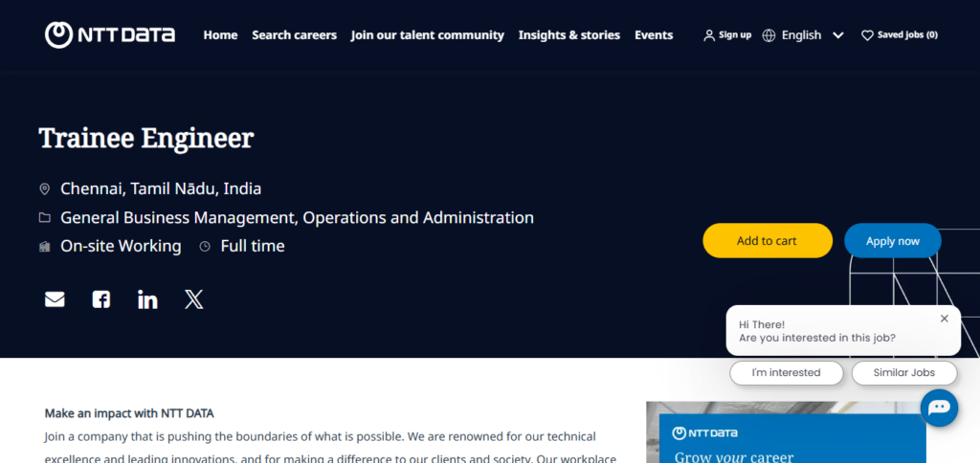Share job on Facebook
The image size is (980, 463).
101,300
